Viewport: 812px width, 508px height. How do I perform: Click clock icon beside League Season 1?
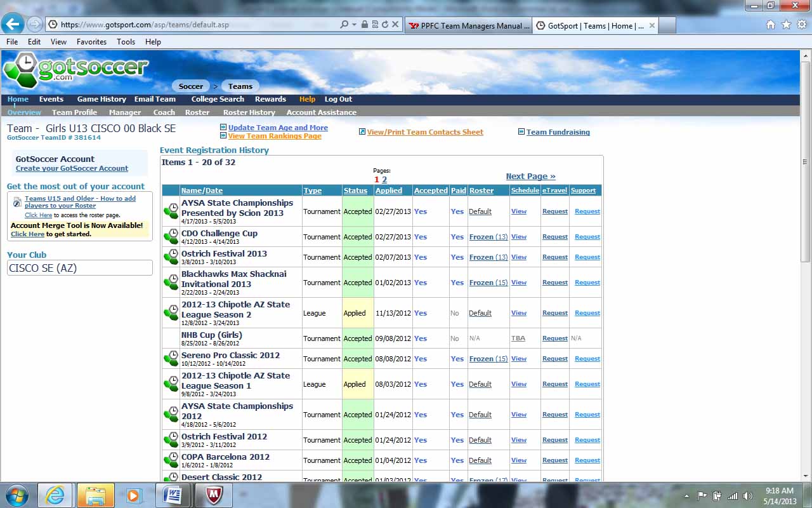[x=171, y=384]
